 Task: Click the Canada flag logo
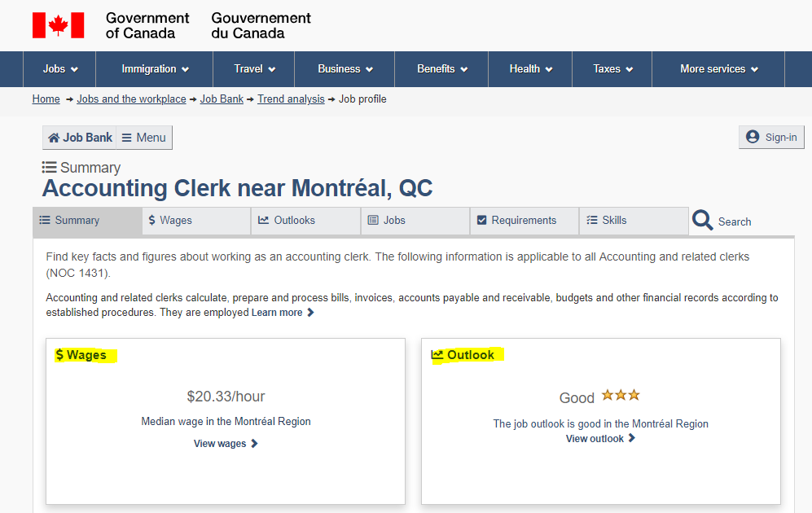tap(58, 25)
